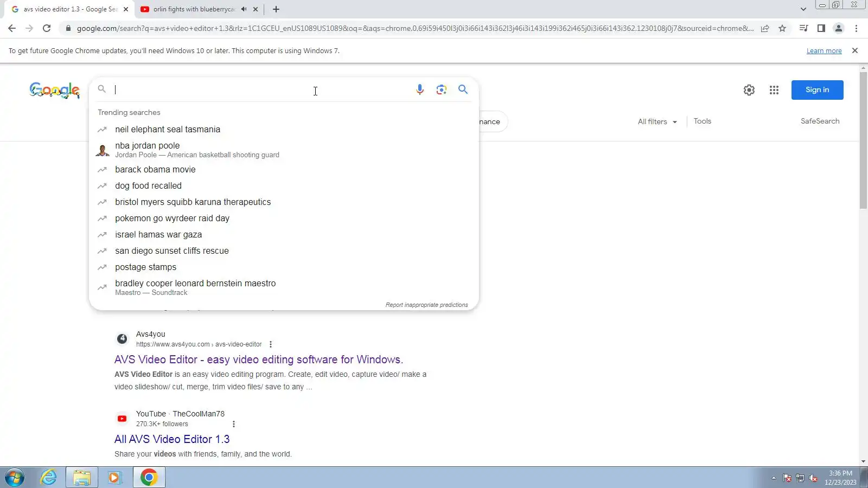868x488 pixels.
Task: Close the YouTube orlin fights tab
Action: point(256,9)
